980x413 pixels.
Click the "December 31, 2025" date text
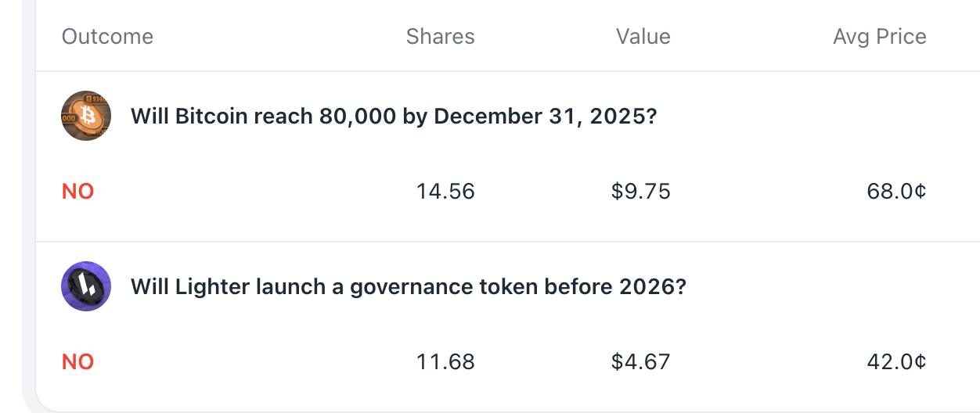(x=545, y=117)
